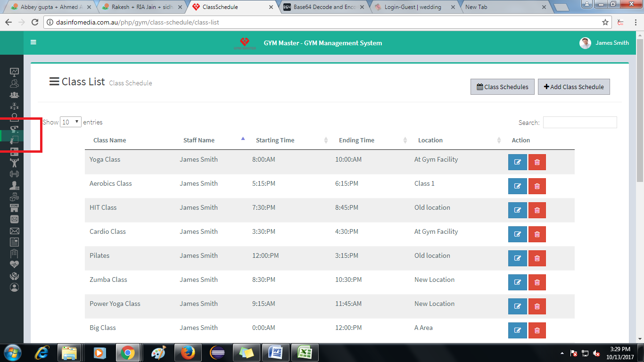Open the Show entries count dropdown

[71, 122]
